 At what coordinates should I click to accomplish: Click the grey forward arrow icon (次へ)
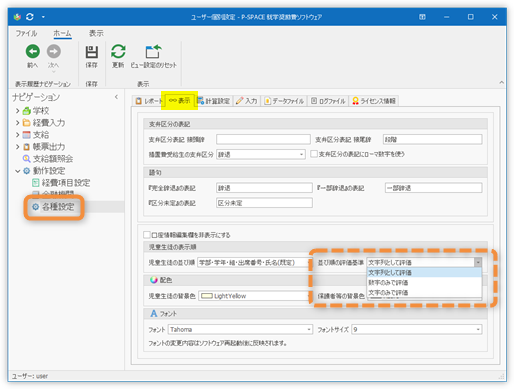(54, 51)
